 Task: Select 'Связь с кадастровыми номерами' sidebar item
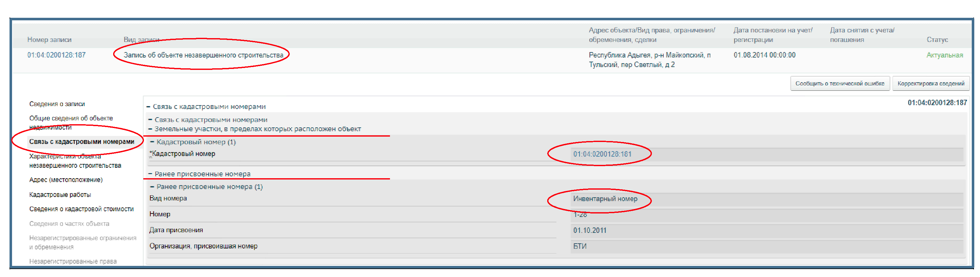[x=81, y=142]
